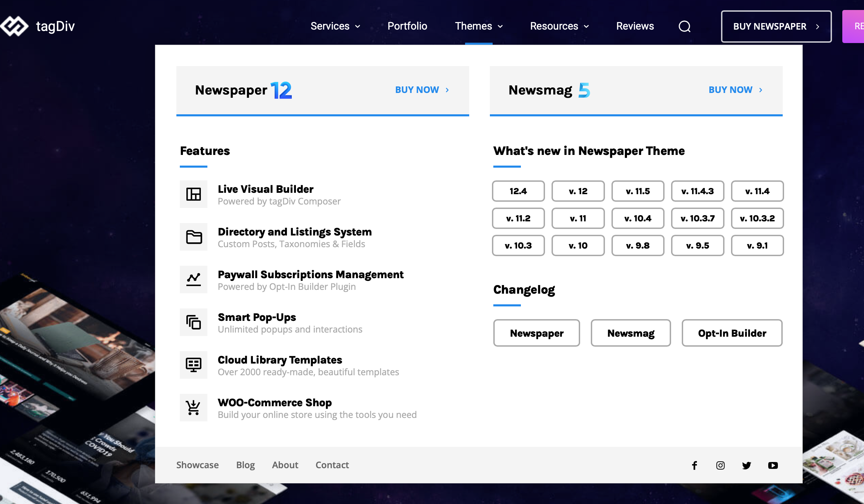The height and width of the screenshot is (504, 864).
Task: Open the v. 10.3 version button
Action: point(518,245)
